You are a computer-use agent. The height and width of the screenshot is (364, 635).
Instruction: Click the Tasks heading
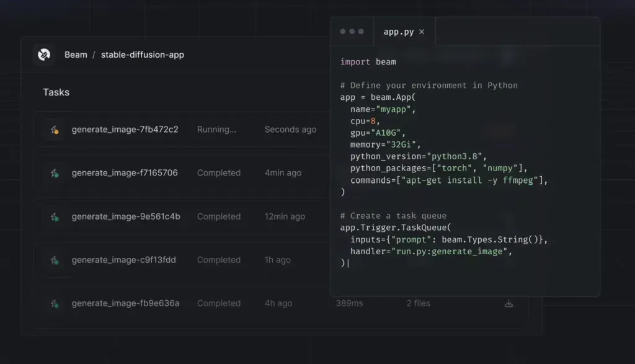pyautogui.click(x=56, y=92)
